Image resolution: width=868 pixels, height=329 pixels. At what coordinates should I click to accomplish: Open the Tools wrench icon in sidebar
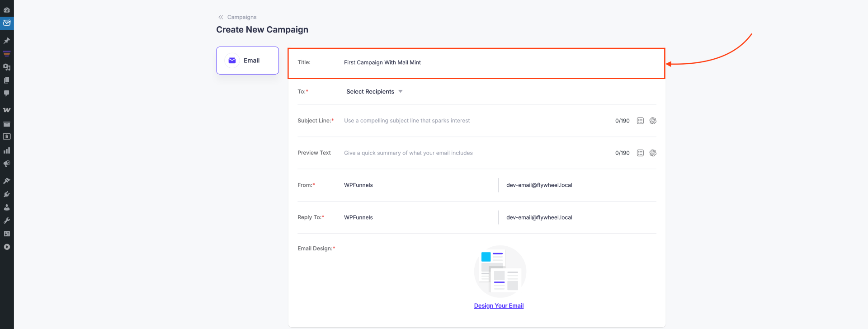[x=7, y=221]
